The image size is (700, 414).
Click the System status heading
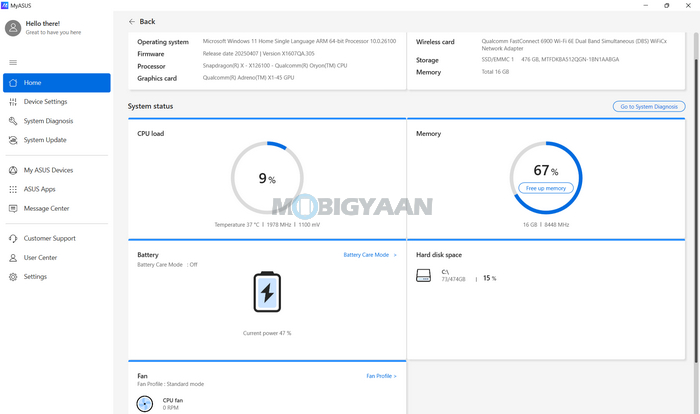pos(150,106)
